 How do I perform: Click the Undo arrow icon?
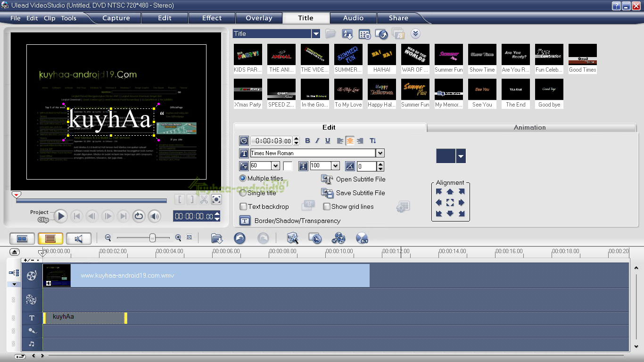[x=239, y=239]
